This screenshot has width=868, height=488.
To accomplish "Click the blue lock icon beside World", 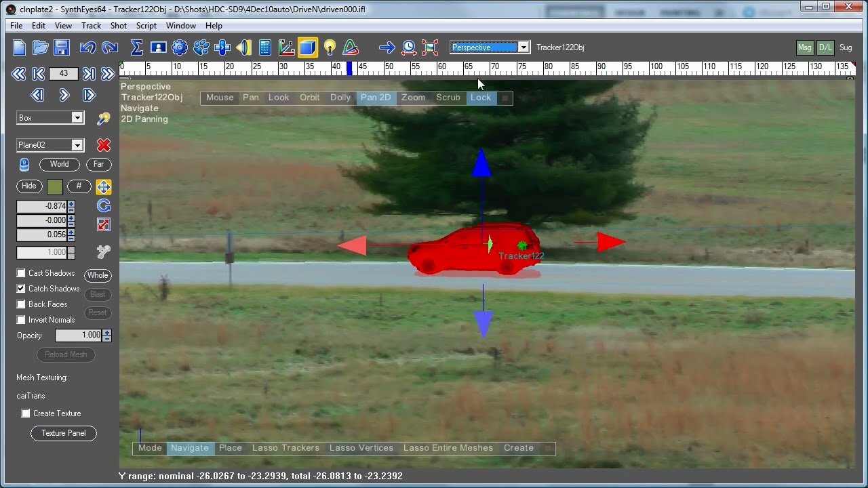I will [24, 164].
